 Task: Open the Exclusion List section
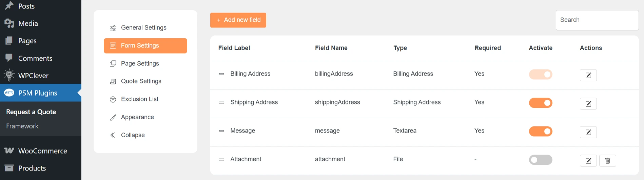click(140, 99)
